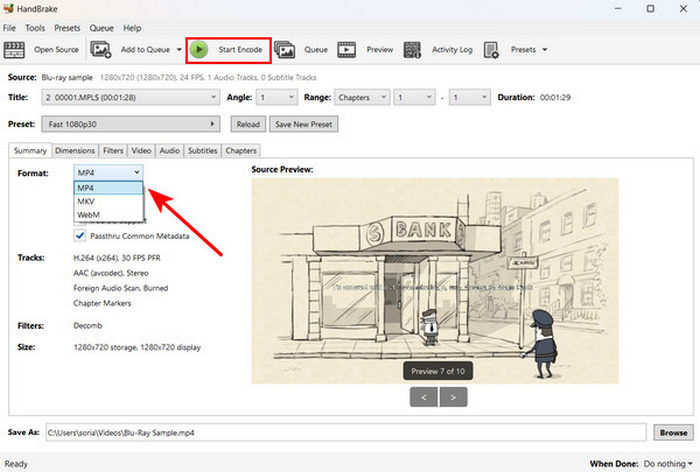Open the Tools menu
Screen dimensions: 700x472
coord(35,28)
